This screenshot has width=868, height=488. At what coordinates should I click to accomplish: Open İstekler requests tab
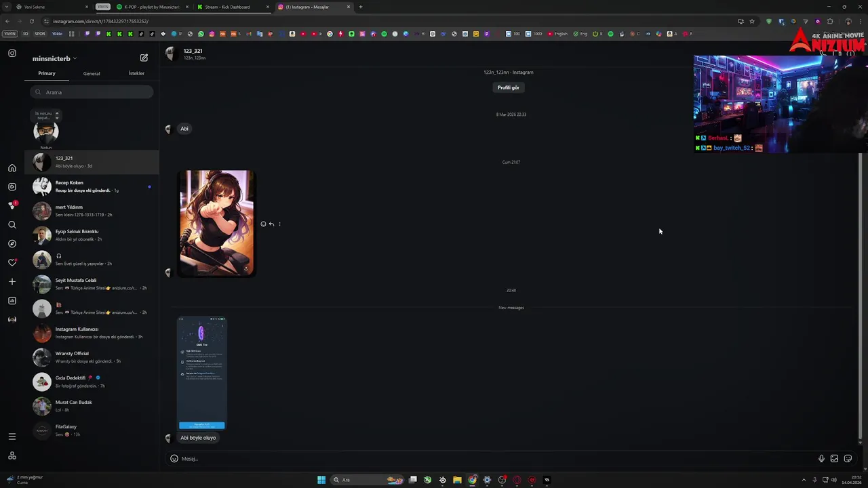136,73
